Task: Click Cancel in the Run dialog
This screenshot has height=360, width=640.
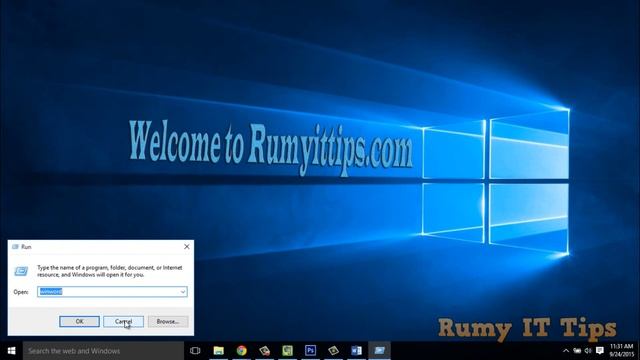Action: tap(123, 321)
